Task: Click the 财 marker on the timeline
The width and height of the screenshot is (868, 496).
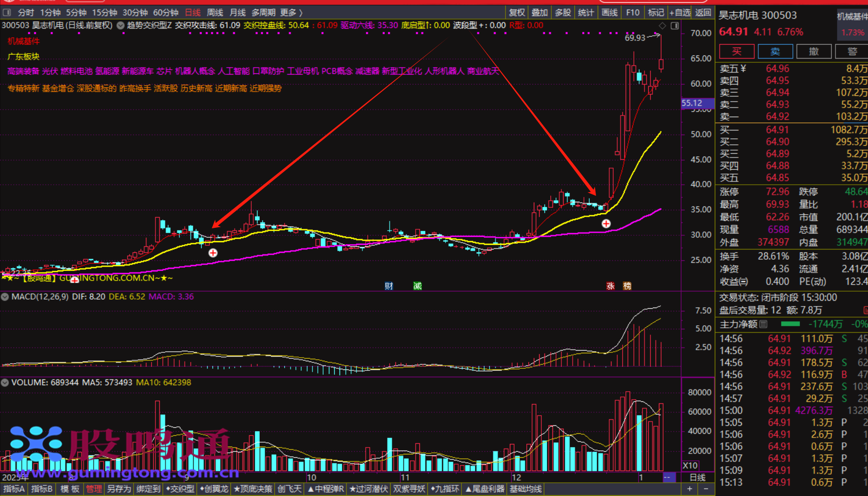Action: (x=389, y=286)
